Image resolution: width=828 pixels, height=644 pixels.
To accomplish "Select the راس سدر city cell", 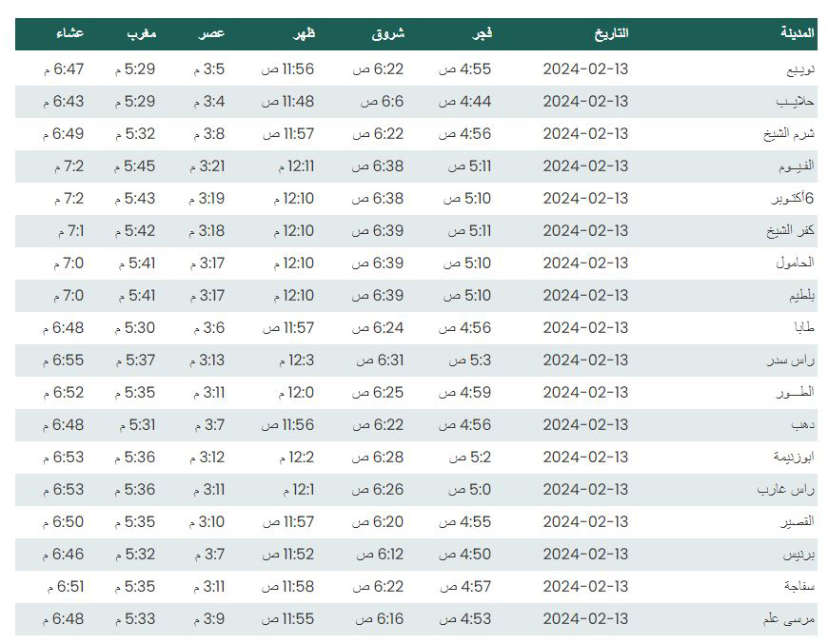I will [x=791, y=361].
